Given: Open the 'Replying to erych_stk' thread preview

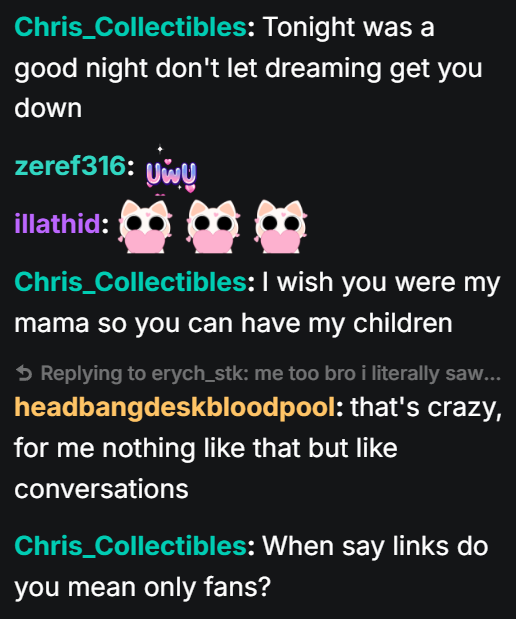Looking at the screenshot, I should click(x=258, y=373).
